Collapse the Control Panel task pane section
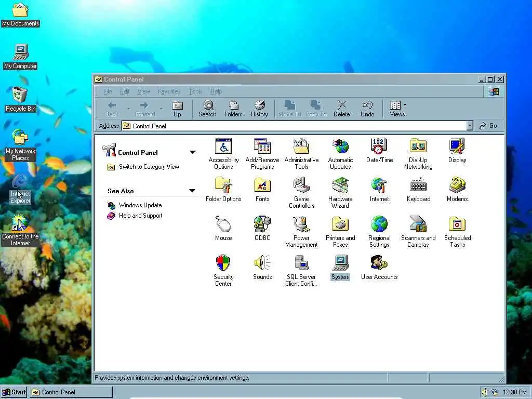Image resolution: width=532 pixels, height=399 pixels. [x=193, y=152]
